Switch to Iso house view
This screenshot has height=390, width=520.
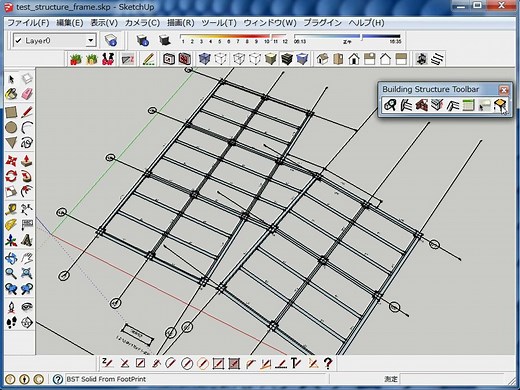pos(322,59)
